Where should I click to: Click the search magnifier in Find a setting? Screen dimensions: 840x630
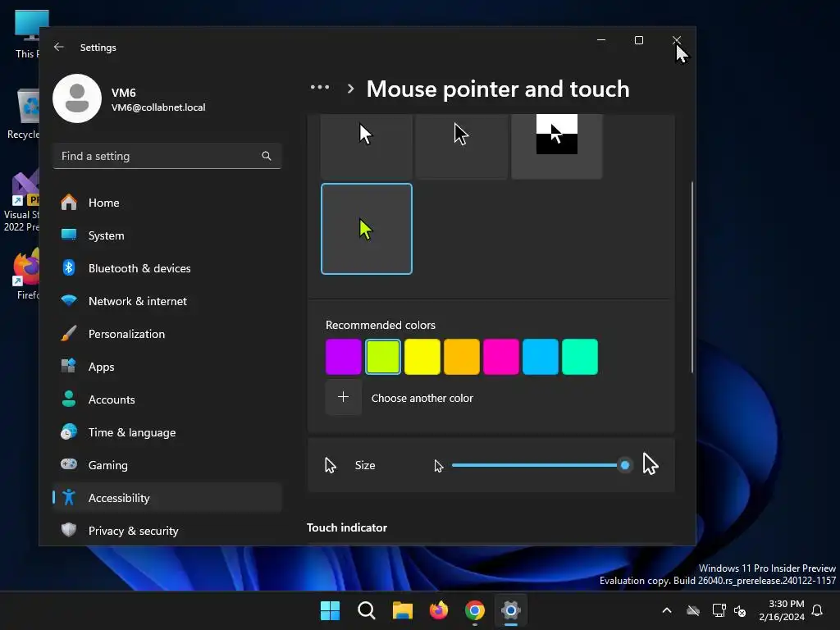(267, 156)
